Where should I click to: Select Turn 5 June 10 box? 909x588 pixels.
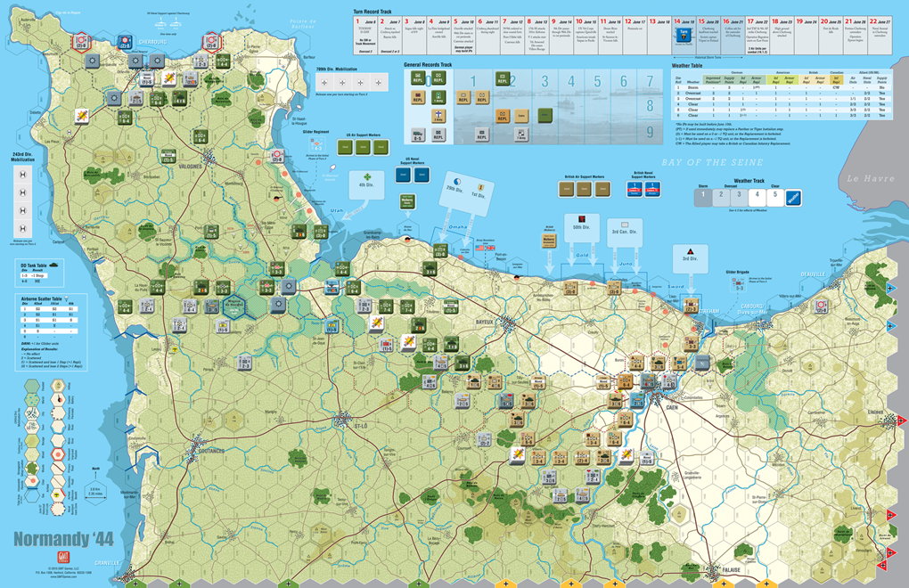tap(463, 36)
